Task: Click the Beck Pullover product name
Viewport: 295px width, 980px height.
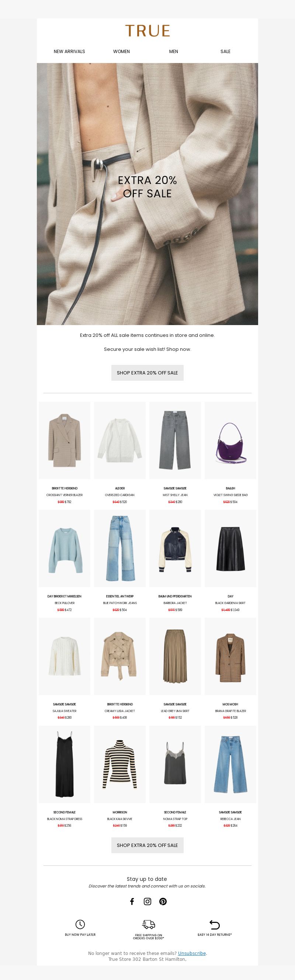Action: click(65, 603)
